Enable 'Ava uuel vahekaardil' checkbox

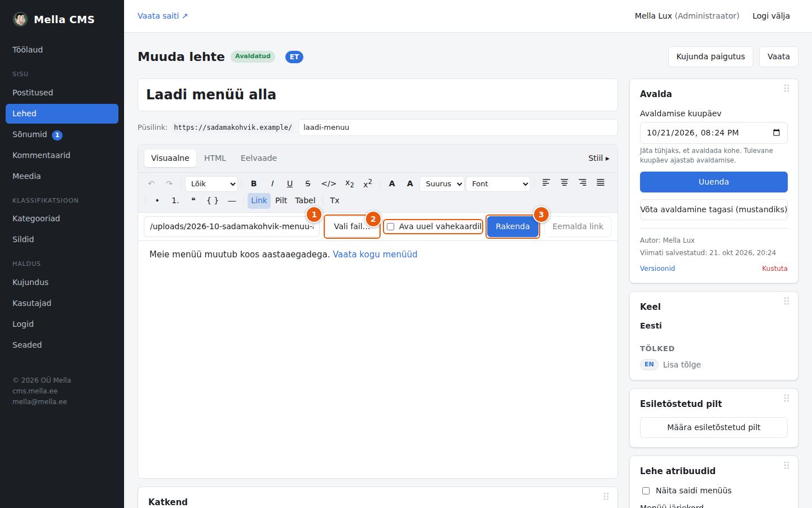390,227
